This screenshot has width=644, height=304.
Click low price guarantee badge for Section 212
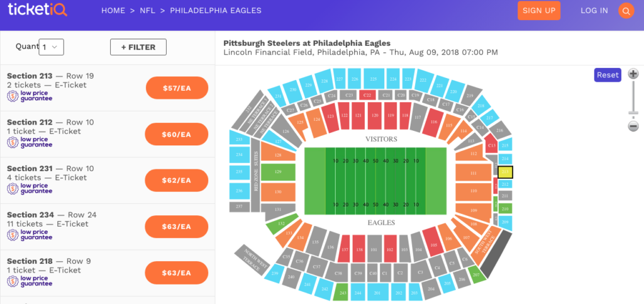coord(30,143)
